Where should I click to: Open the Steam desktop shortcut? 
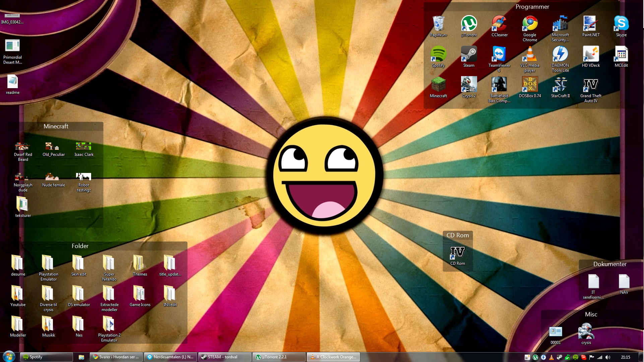point(469,57)
